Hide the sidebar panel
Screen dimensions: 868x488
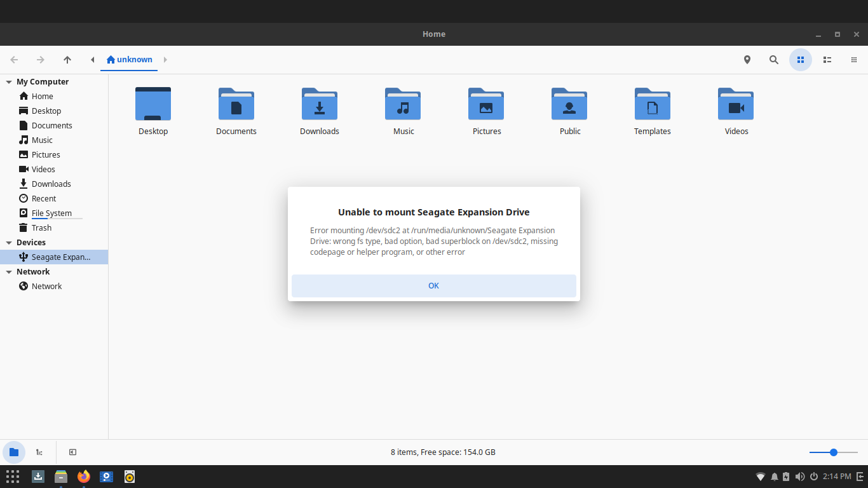[x=72, y=452]
